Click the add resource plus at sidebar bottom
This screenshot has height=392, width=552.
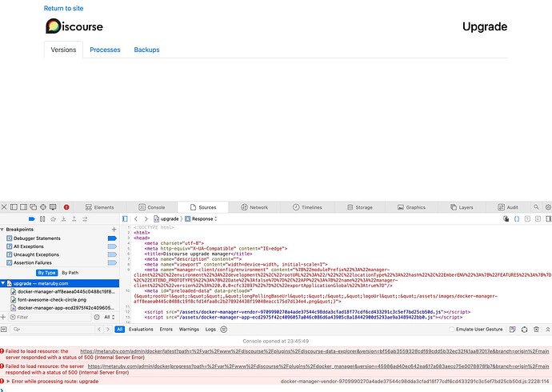(3, 317)
